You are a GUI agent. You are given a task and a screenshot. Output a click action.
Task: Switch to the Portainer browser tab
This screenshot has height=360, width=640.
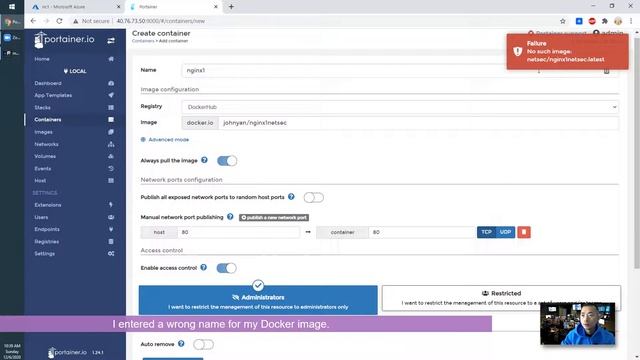(x=174, y=7)
